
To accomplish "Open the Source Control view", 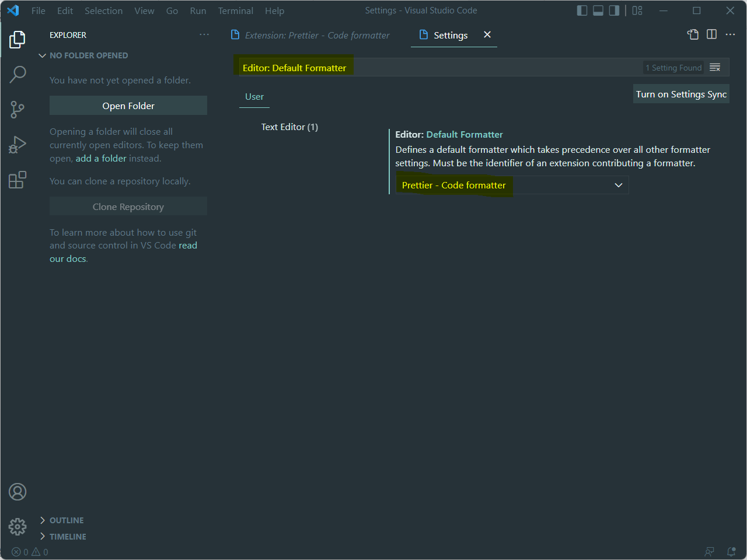I will coord(18,109).
